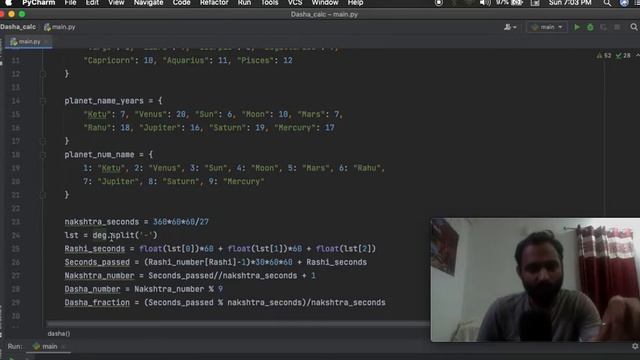The image size is (640, 360).
Task: Open Run panel settings gear icon
Action: tap(635, 346)
